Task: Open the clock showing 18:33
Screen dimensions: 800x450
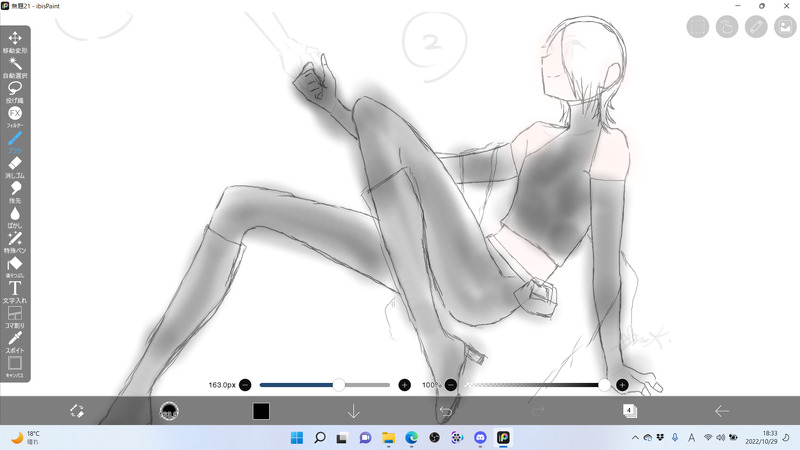Action: (761, 437)
